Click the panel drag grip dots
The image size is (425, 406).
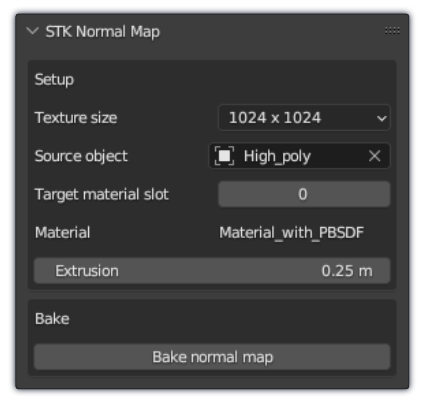click(392, 31)
